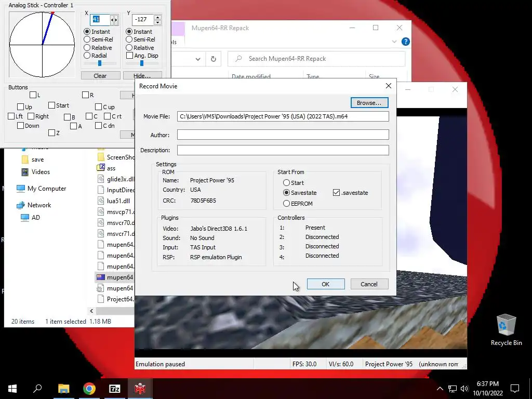Toggle the .savestate checkbox
This screenshot has height=399, width=532.
[x=336, y=193]
